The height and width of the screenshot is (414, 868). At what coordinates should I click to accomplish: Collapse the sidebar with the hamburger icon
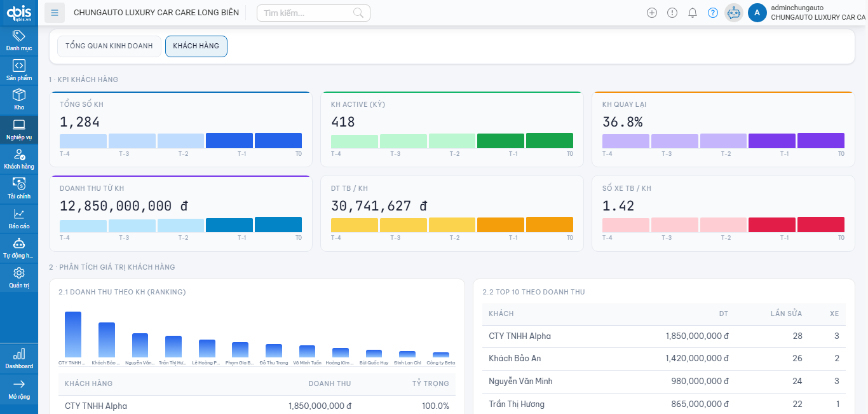(x=54, y=12)
